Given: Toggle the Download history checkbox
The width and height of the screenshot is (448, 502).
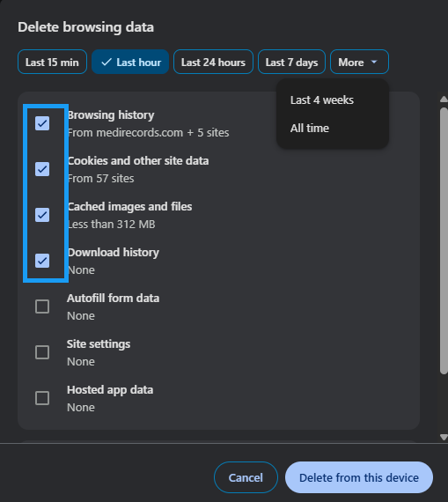Looking at the screenshot, I should pos(42,261).
